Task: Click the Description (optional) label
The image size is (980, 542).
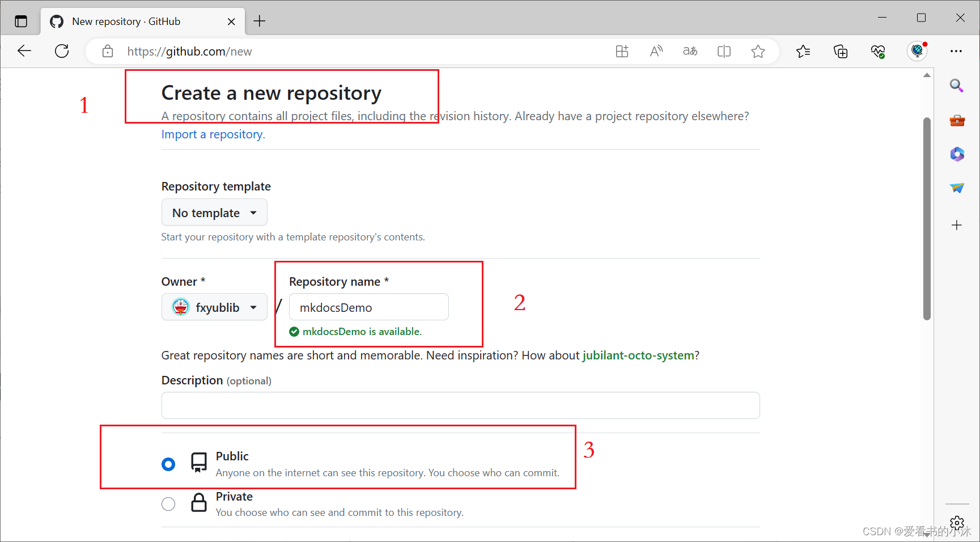Action: pos(217,380)
